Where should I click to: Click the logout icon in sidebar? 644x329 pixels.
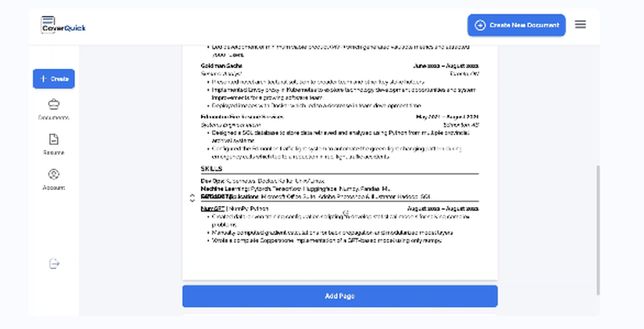tap(54, 263)
